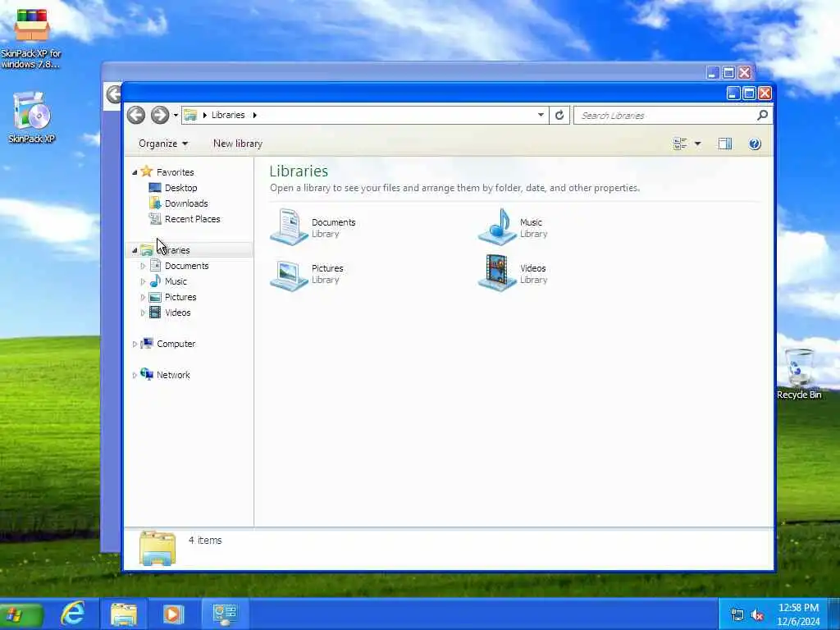The width and height of the screenshot is (840, 630).
Task: Select Music in the navigation tree
Action: [176, 281]
